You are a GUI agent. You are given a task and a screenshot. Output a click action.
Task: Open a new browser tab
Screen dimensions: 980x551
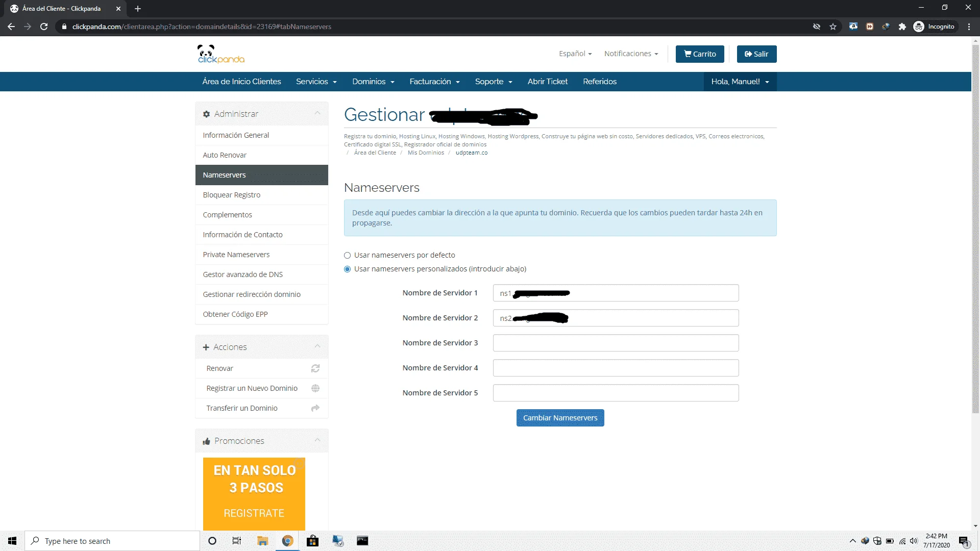pyautogui.click(x=138, y=9)
